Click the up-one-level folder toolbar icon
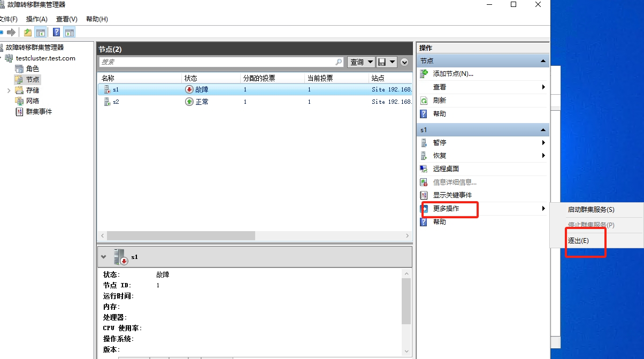The height and width of the screenshot is (359, 644). tap(28, 32)
